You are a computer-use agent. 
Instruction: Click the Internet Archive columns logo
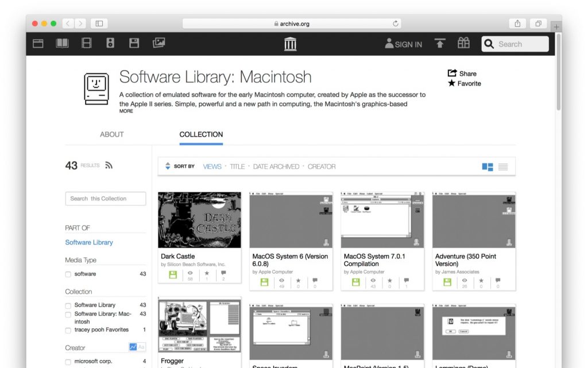[x=290, y=43]
